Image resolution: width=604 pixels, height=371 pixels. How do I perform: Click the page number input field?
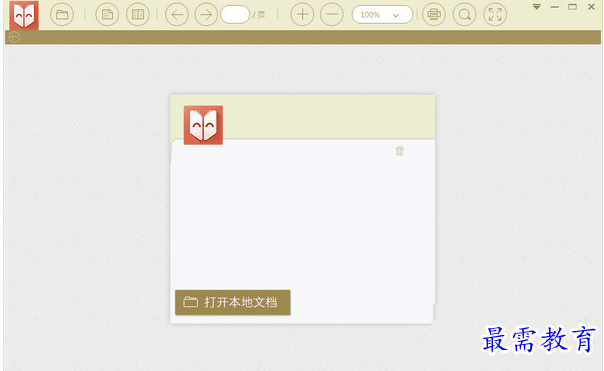point(235,15)
